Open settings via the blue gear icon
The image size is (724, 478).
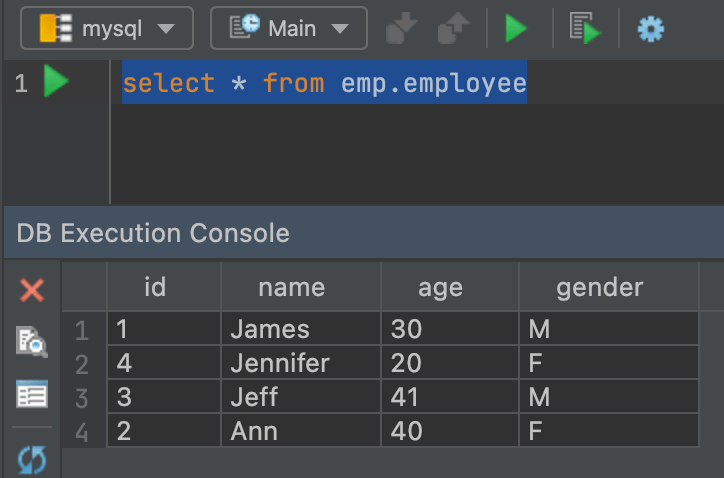(651, 29)
